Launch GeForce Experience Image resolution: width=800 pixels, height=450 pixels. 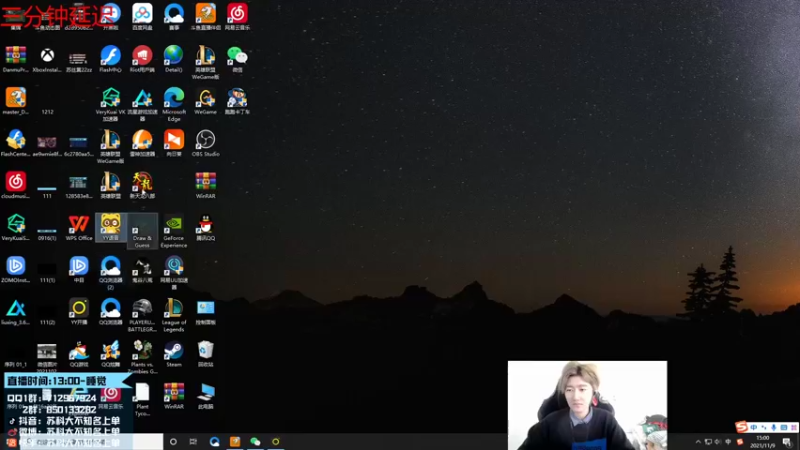(174, 231)
